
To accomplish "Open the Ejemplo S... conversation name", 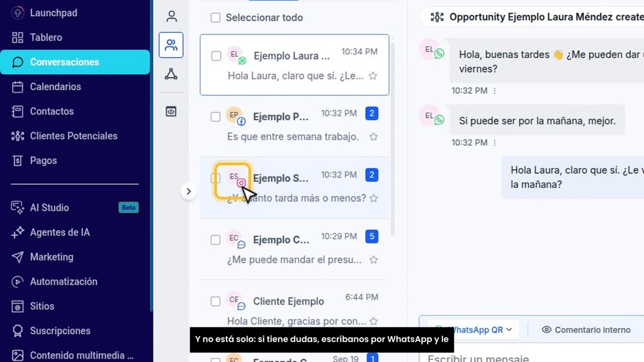I will (x=280, y=178).
